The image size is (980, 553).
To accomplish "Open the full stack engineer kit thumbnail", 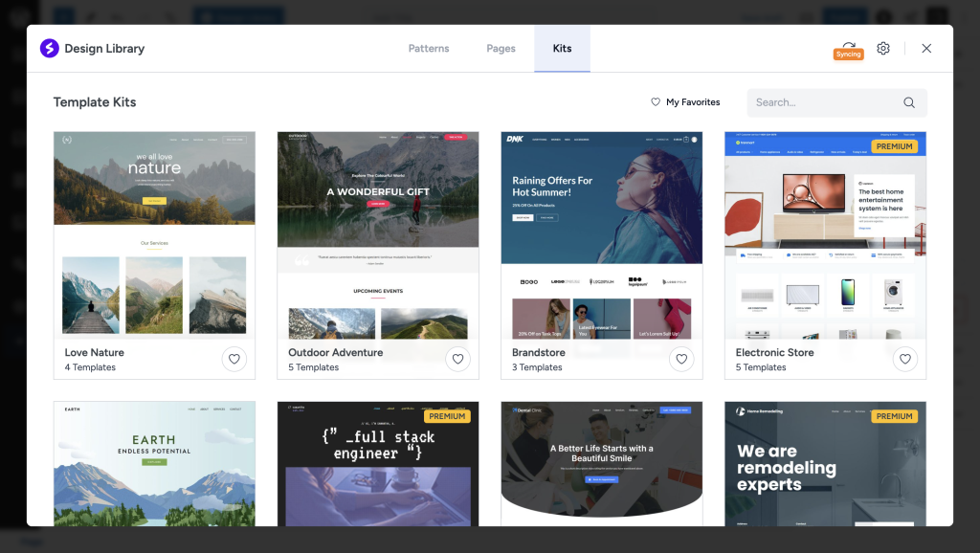I will (x=378, y=464).
